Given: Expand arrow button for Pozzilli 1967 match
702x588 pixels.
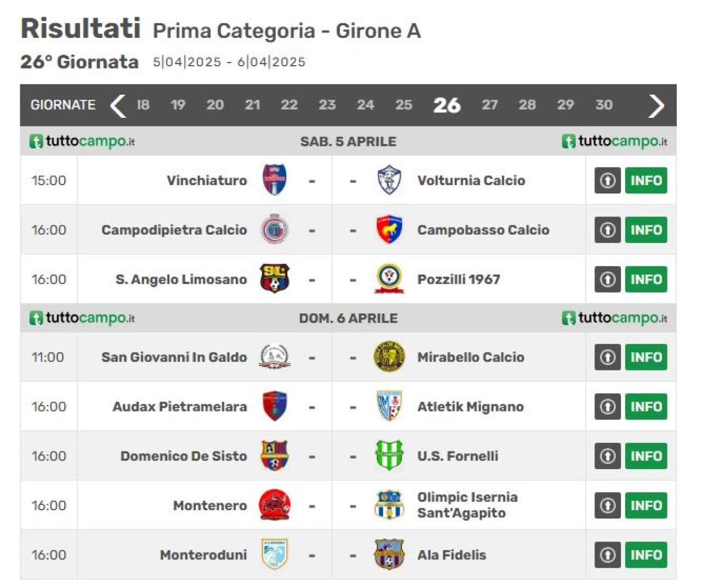Looking at the screenshot, I should click(607, 279).
